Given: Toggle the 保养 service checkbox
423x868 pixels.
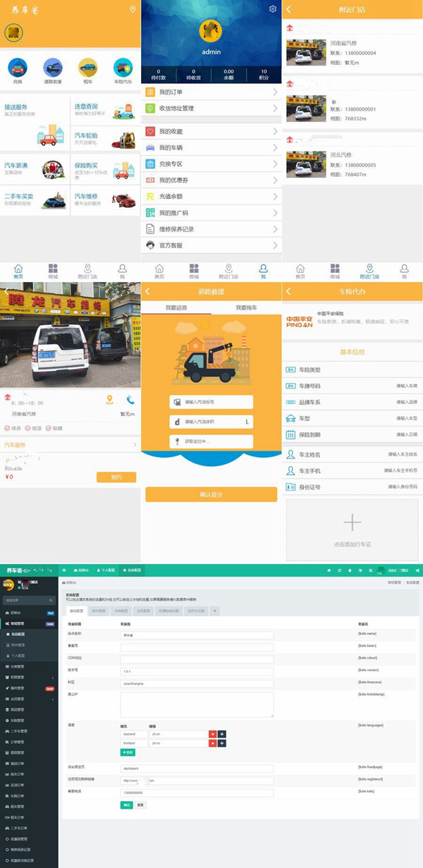Looking at the screenshot, I should pos(8,428).
